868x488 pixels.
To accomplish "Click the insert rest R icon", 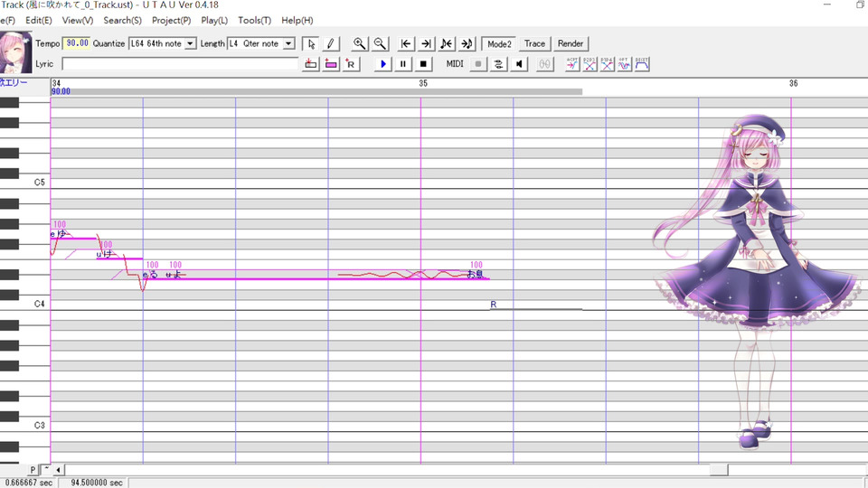I will (351, 64).
